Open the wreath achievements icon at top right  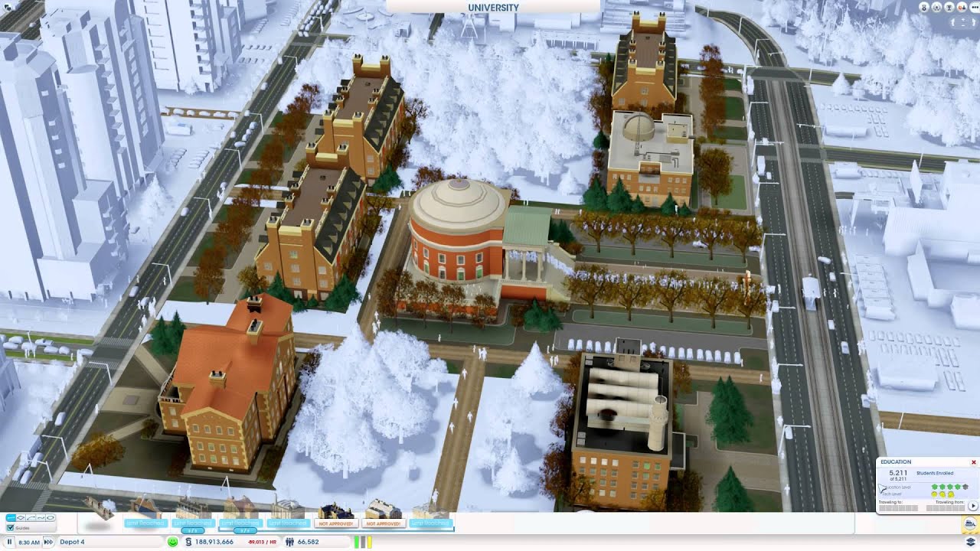(937, 7)
